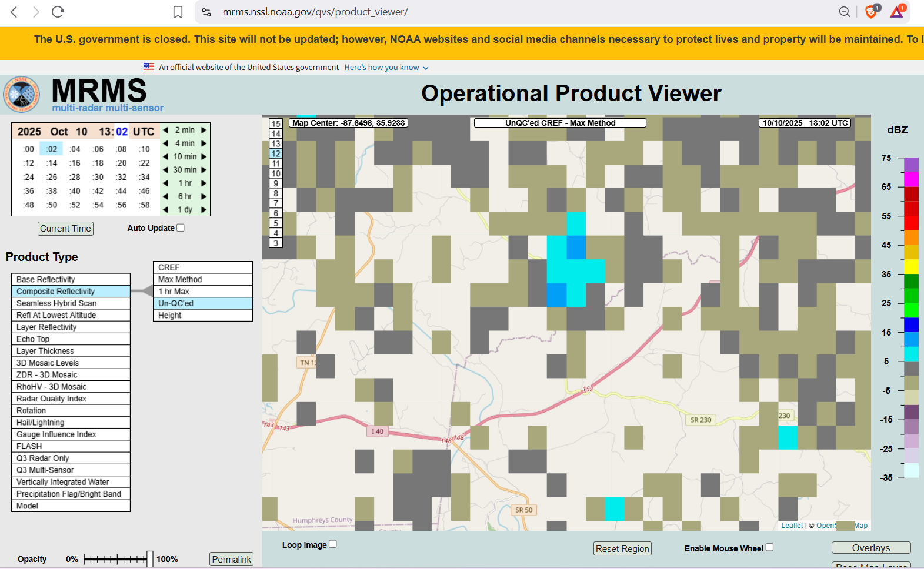The height and width of the screenshot is (569, 924).
Task: Step back 1 dy with left arrow
Action: 166,210
